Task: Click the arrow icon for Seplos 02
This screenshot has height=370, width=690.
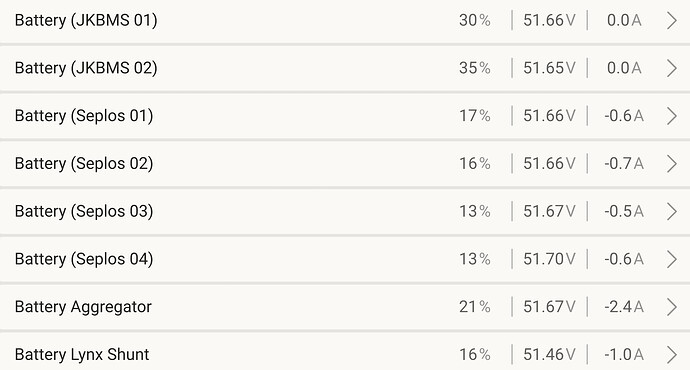Action: pyautogui.click(x=672, y=164)
